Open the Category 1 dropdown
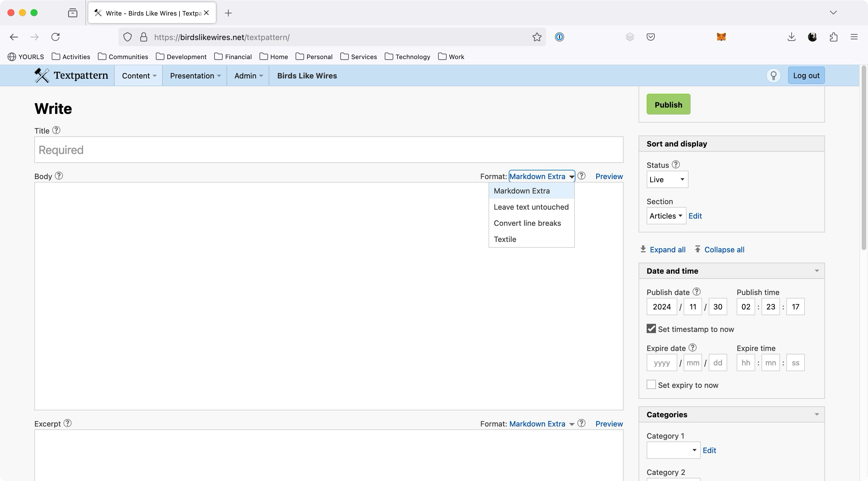Image resolution: width=868 pixels, height=481 pixels. [673, 450]
